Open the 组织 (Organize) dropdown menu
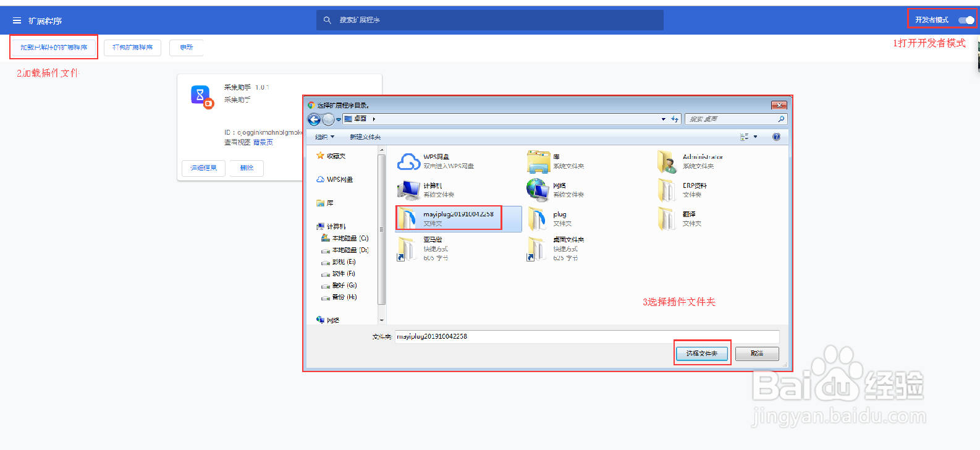The image size is (980, 450). [x=325, y=137]
